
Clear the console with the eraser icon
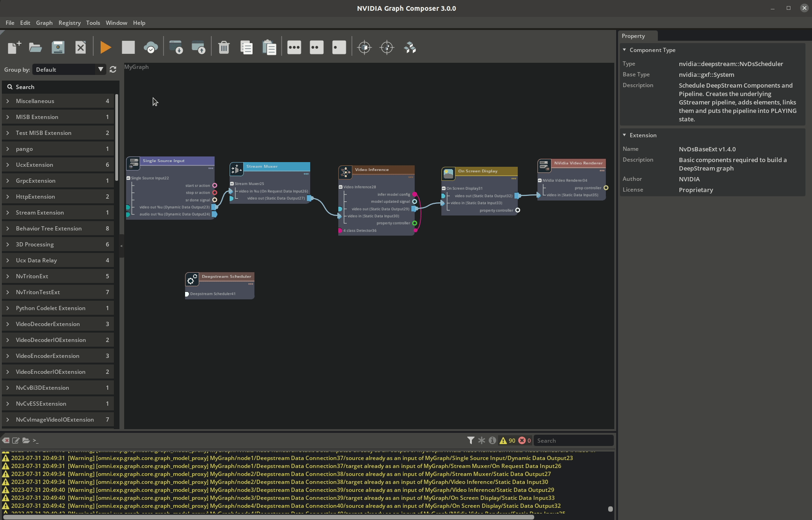6,440
